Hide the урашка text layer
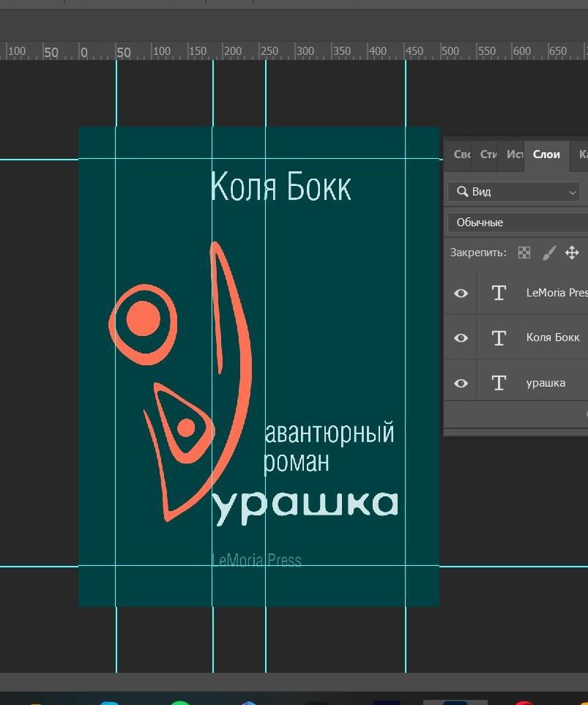The width and height of the screenshot is (588, 705). 461,383
